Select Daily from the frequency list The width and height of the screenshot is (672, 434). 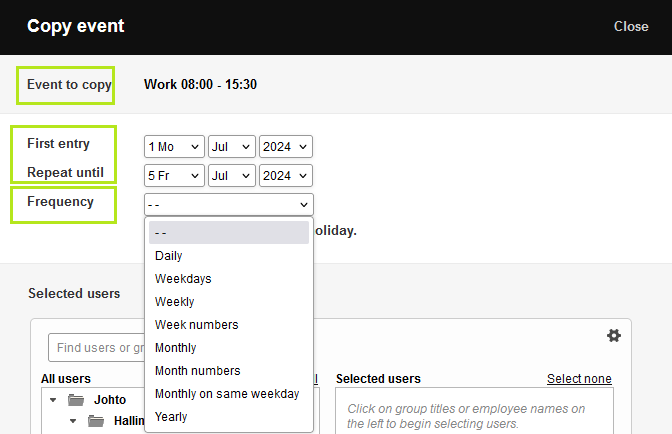[x=169, y=256]
